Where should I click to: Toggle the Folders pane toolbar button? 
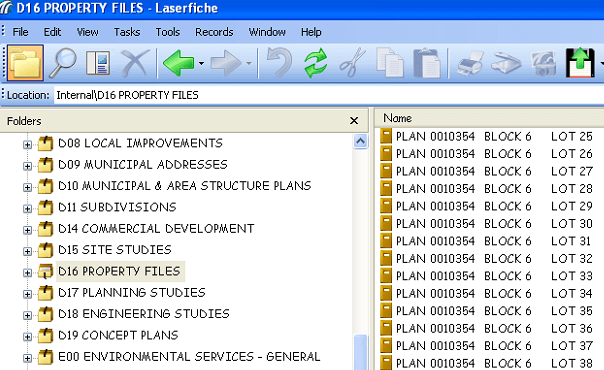pyautogui.click(x=25, y=63)
